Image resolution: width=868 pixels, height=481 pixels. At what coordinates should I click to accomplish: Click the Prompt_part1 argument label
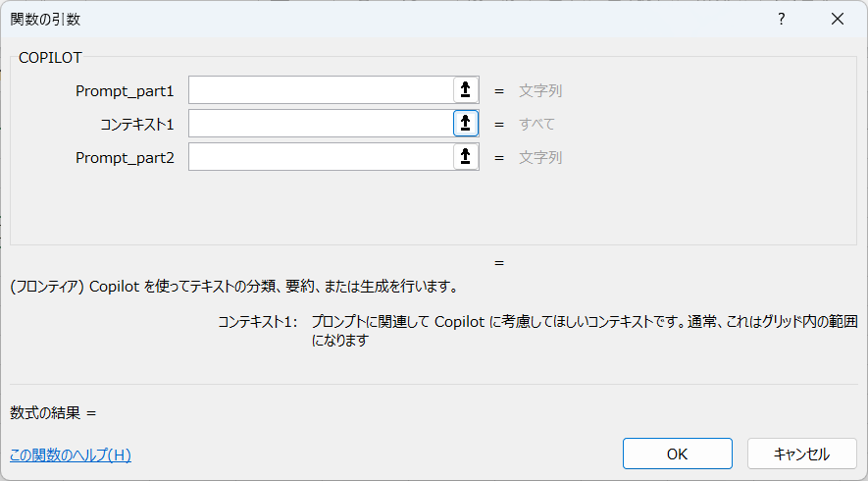[125, 91]
